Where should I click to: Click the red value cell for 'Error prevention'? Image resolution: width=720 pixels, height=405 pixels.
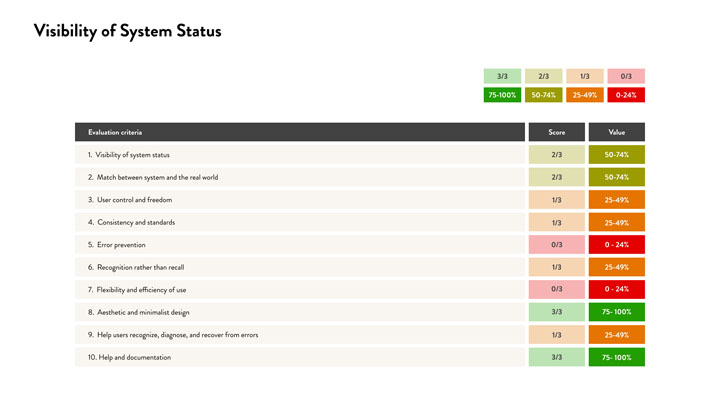pyautogui.click(x=616, y=245)
